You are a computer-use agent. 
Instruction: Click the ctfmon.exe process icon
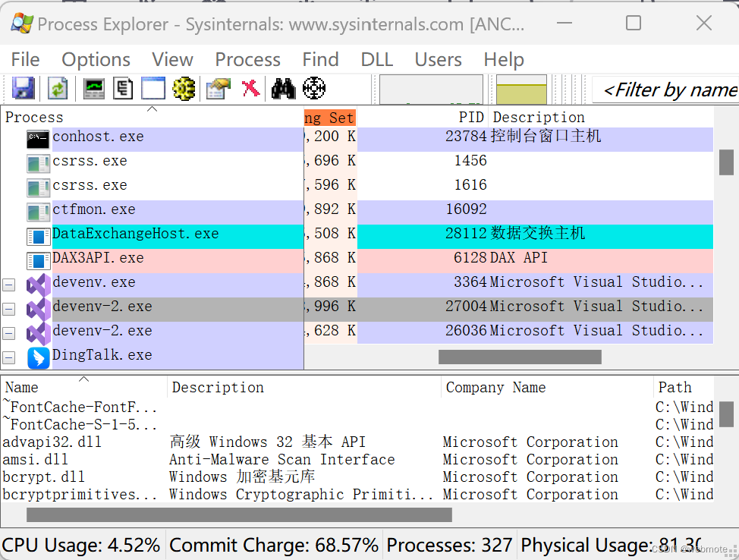tap(38, 212)
